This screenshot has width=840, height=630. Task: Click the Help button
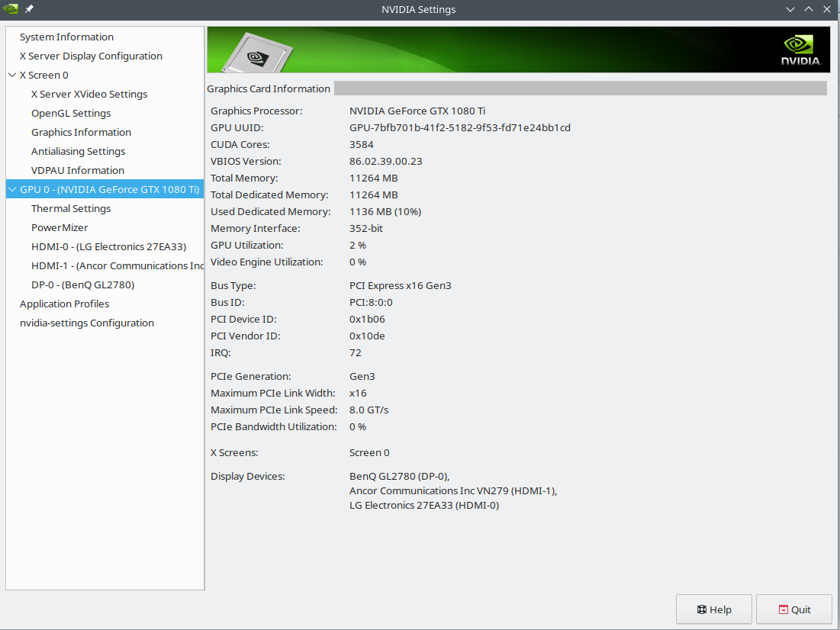coord(713,609)
